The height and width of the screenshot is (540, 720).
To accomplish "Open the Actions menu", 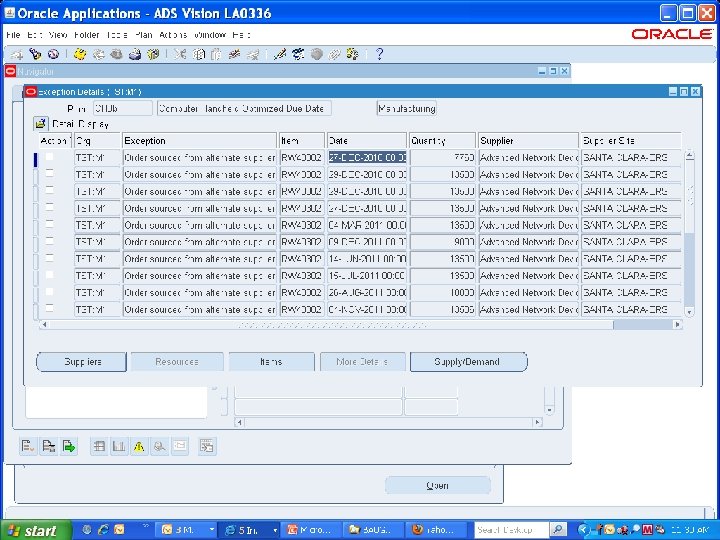I will click(x=173, y=35).
